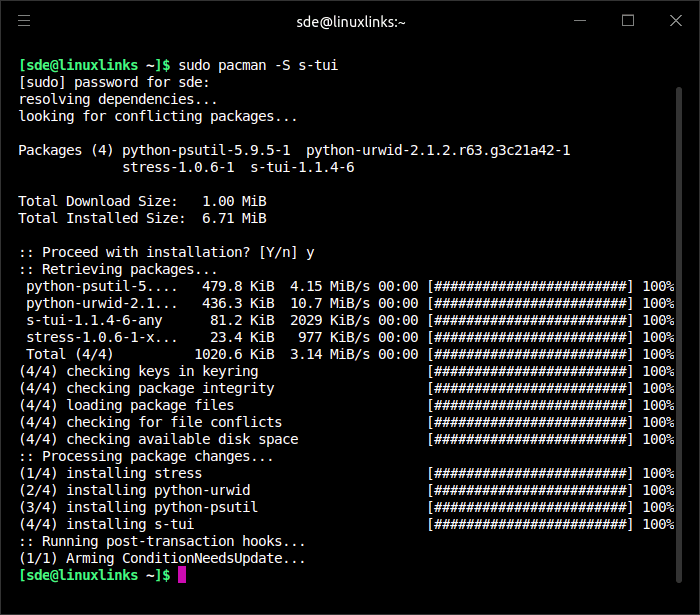Click the command text 'sudo pacman -S s-tui'
This screenshot has width=700, height=615.
(258, 65)
